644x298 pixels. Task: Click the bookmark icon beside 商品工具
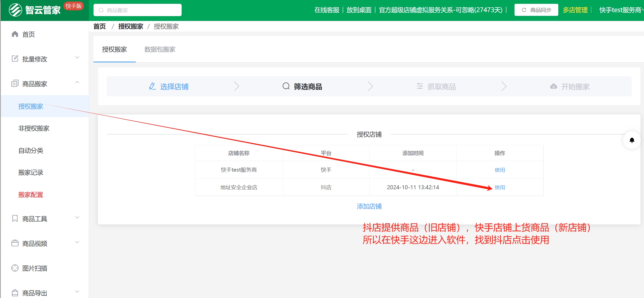15,218
